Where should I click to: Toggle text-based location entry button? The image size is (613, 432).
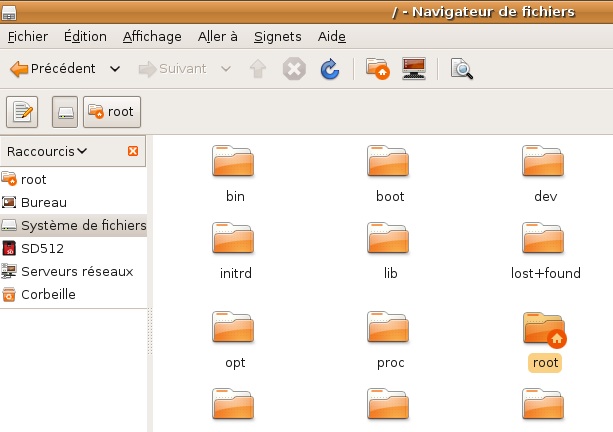[x=22, y=112]
